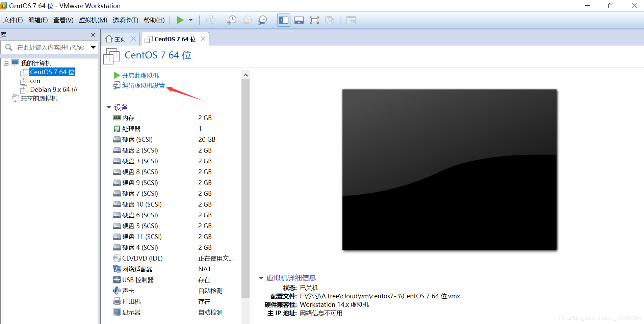Click the revert to snapshot toolbar icon
This screenshot has height=324, width=644.
[x=247, y=20]
